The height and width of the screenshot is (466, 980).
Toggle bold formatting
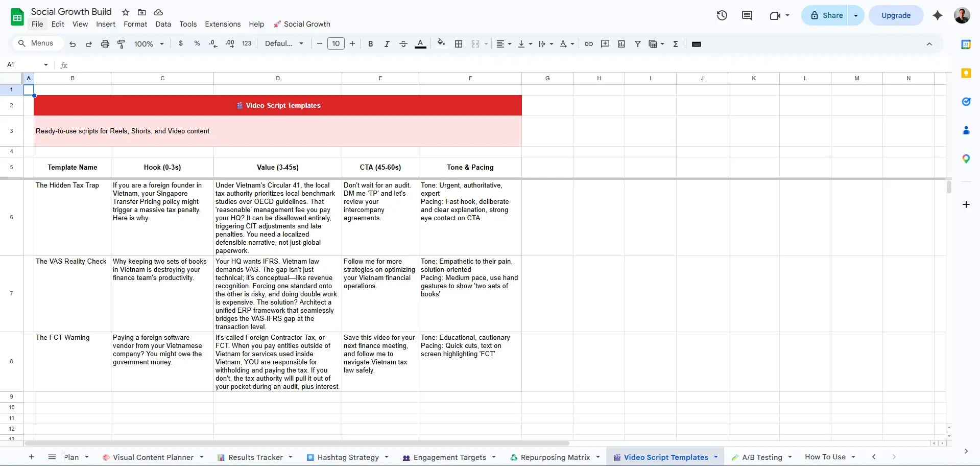click(371, 44)
